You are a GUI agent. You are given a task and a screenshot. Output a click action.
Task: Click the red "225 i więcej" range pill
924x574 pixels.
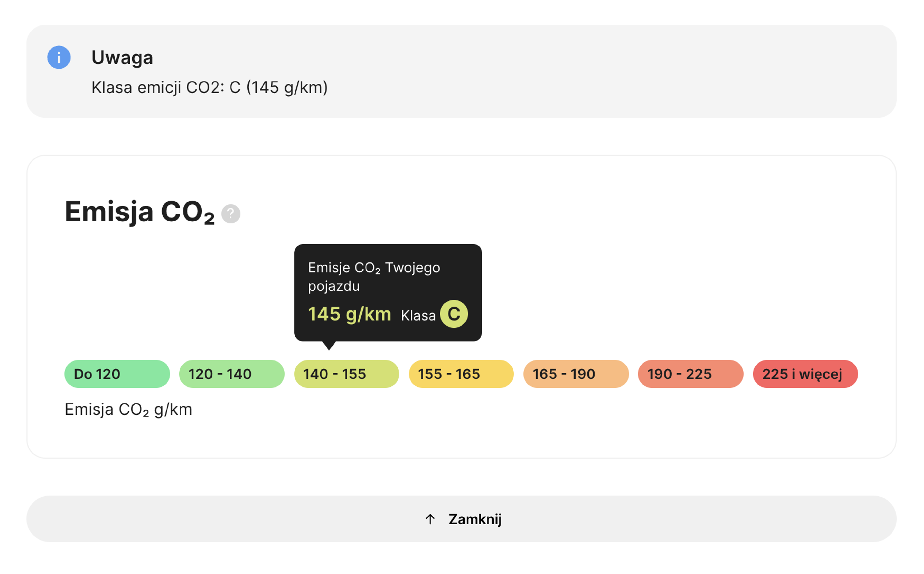click(806, 374)
